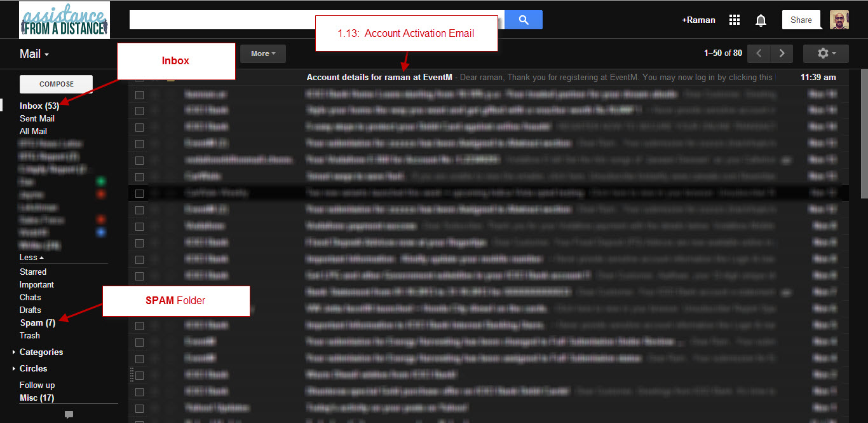The image size is (868, 423).
Task: Click the chat bubble icon below Misc
Action: point(69,415)
